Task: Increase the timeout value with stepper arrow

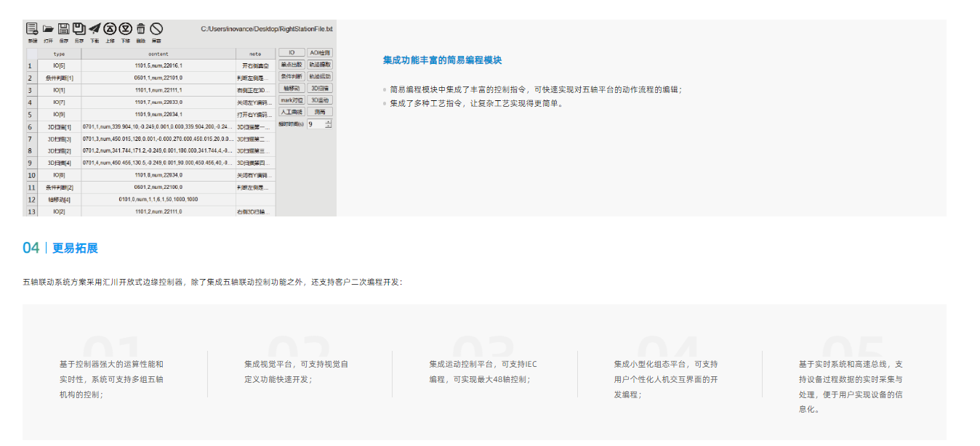Action: 329,122
